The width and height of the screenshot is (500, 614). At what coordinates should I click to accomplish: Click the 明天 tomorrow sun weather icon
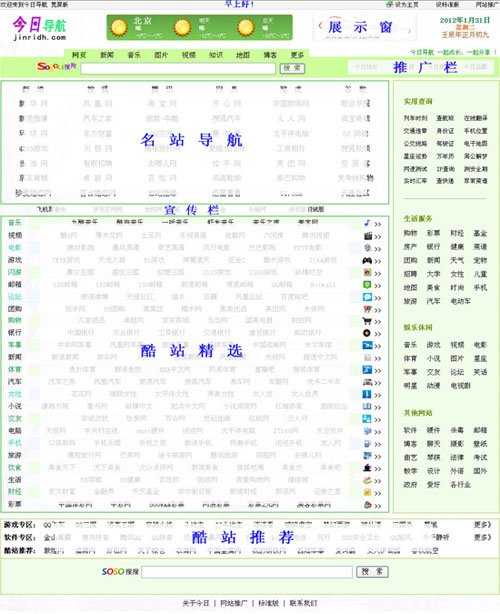click(182, 27)
